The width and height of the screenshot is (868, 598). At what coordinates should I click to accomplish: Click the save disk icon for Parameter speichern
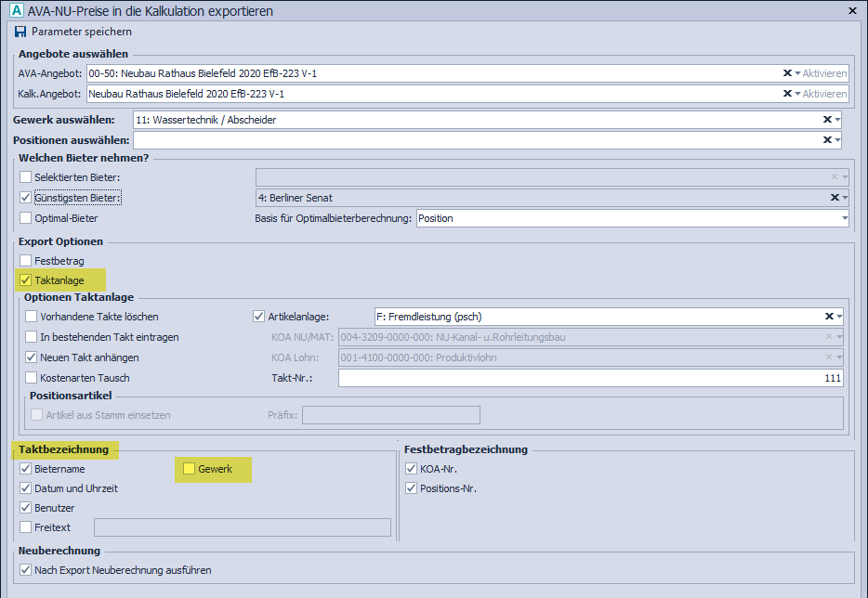click(x=20, y=32)
